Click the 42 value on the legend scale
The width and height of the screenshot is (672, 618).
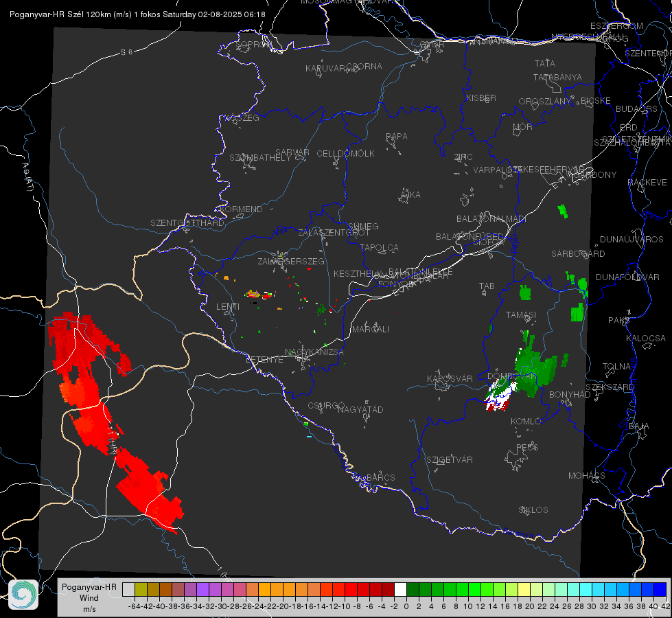[x=665, y=606]
